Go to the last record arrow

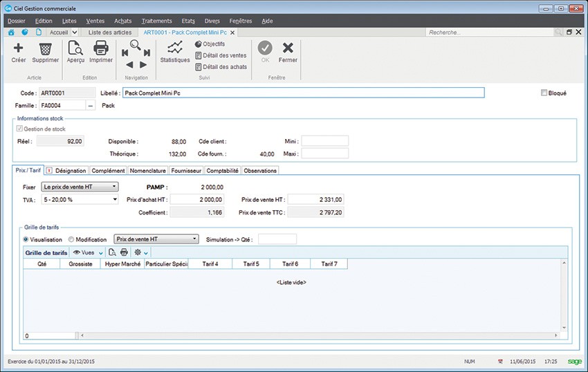pos(147,53)
